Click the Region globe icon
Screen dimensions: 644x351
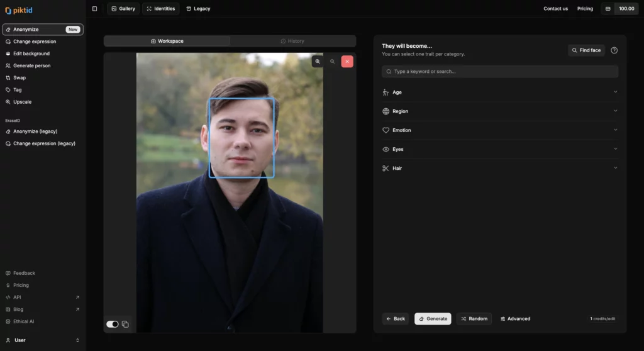[386, 111]
